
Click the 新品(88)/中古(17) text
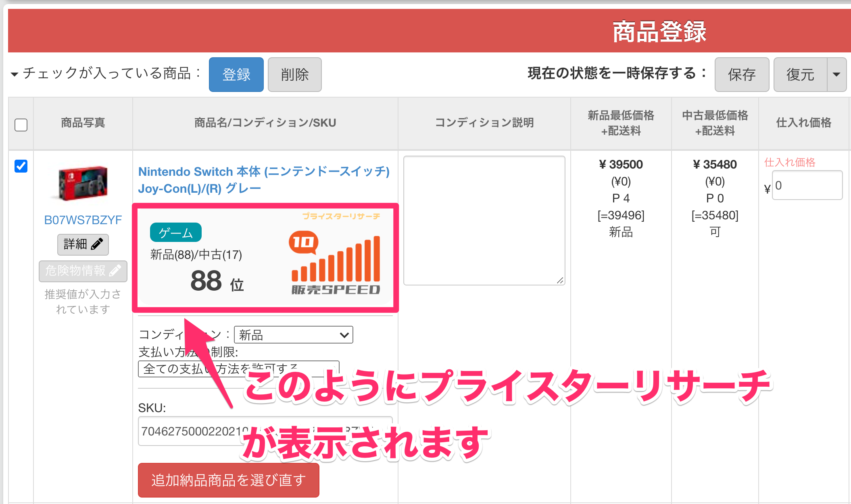pyautogui.click(x=196, y=254)
